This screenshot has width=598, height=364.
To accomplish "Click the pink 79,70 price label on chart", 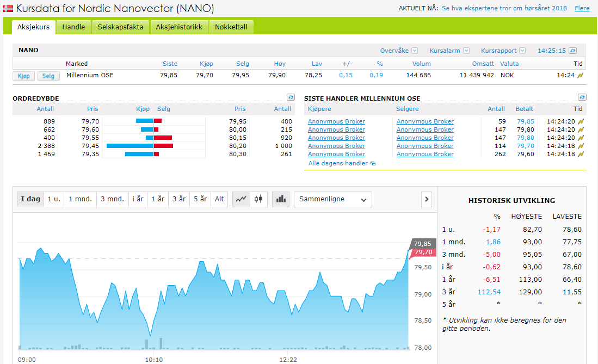I will point(423,252).
